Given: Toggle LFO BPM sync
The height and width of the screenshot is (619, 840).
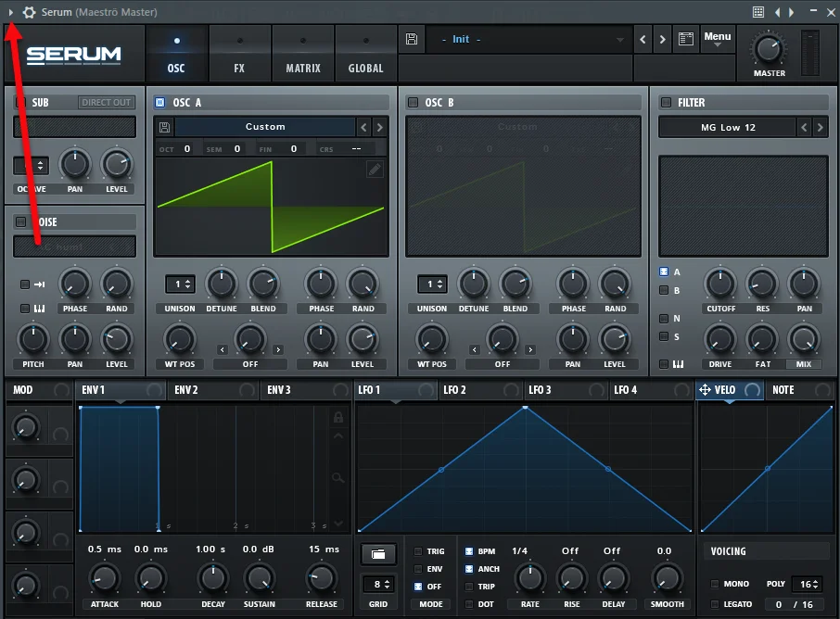Looking at the screenshot, I should coord(469,551).
